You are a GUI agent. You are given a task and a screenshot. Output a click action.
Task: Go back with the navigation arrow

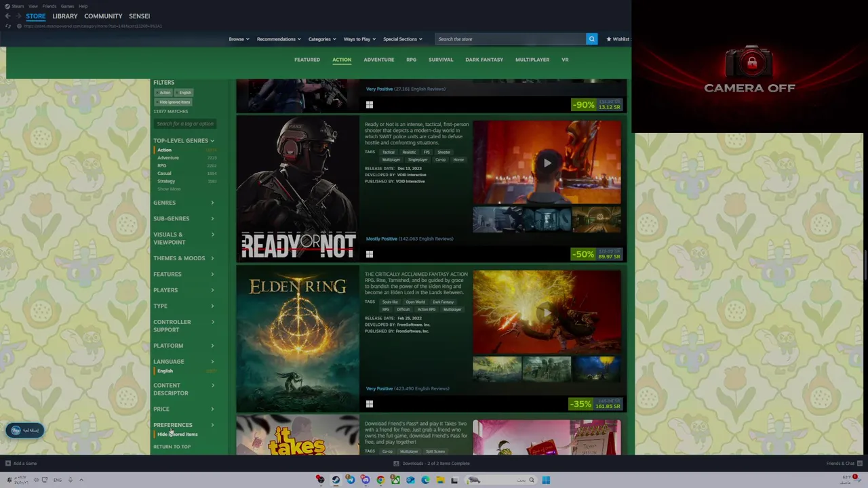(7, 16)
